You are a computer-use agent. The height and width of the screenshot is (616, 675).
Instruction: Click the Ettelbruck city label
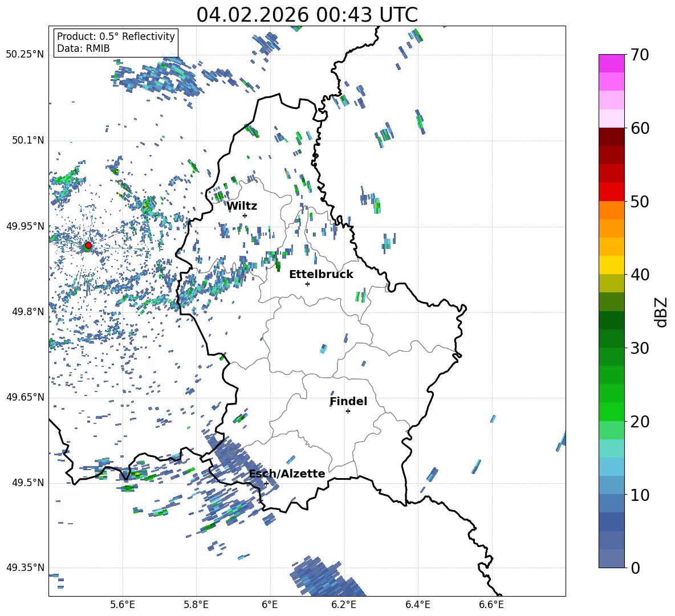click(321, 275)
